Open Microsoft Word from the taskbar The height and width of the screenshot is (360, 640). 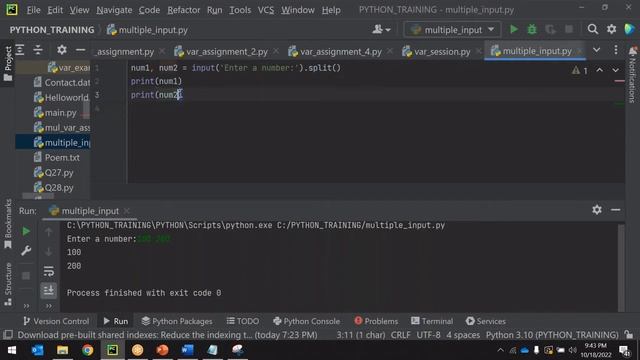point(187,350)
